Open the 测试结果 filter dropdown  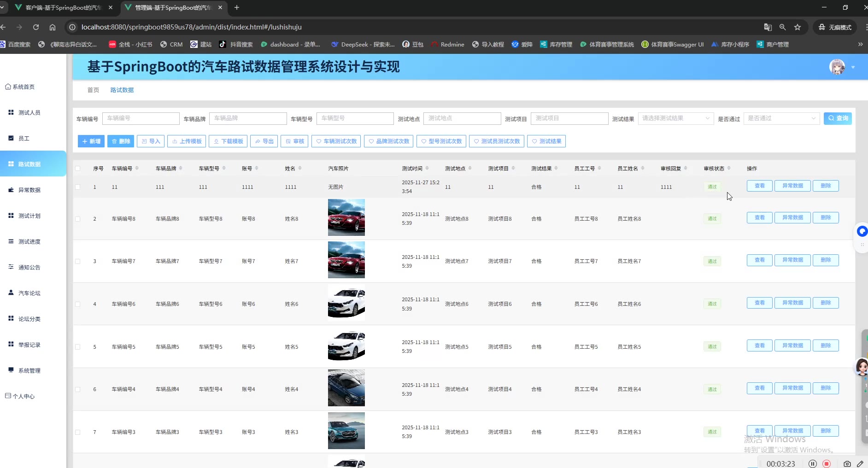pyautogui.click(x=675, y=118)
